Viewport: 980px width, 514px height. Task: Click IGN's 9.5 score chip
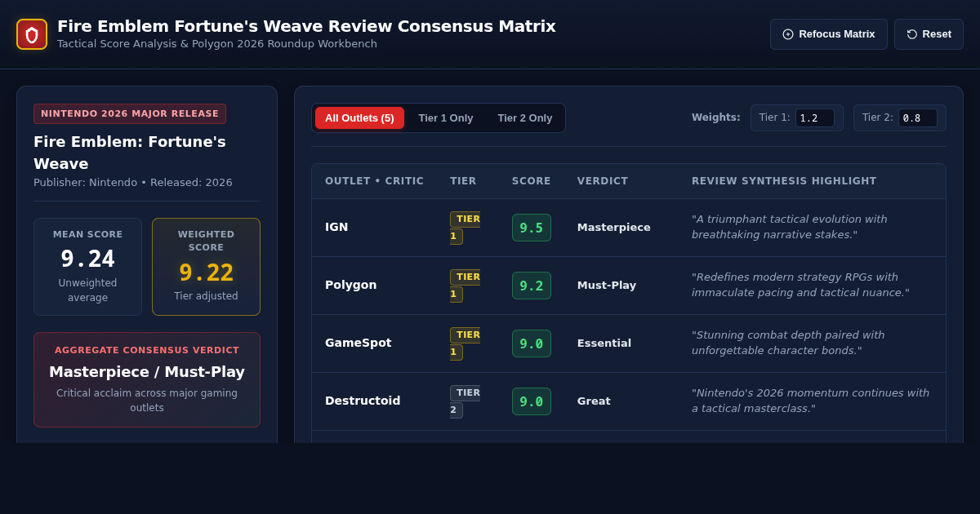coord(532,228)
